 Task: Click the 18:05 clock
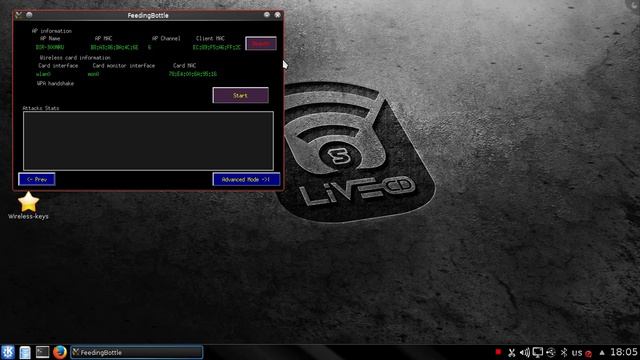(624, 352)
